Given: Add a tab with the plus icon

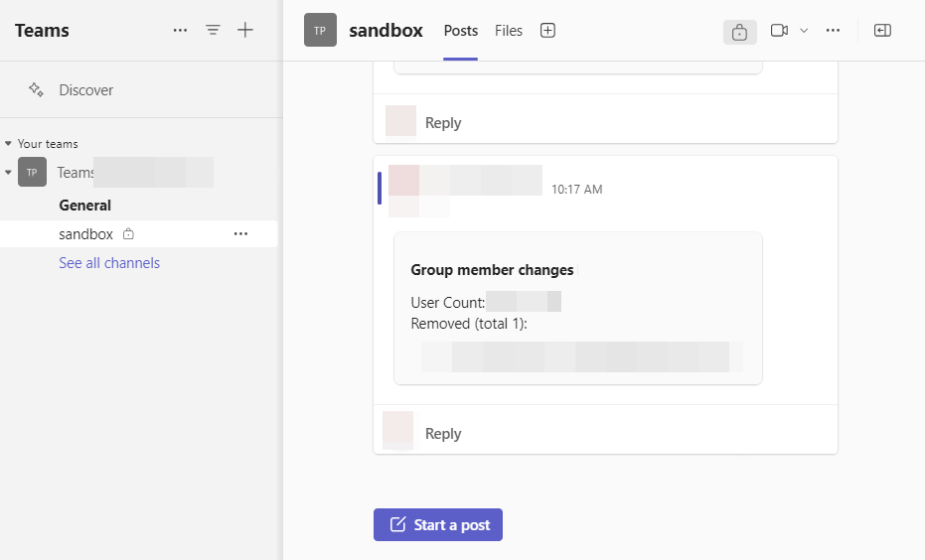Looking at the screenshot, I should pyautogui.click(x=547, y=30).
